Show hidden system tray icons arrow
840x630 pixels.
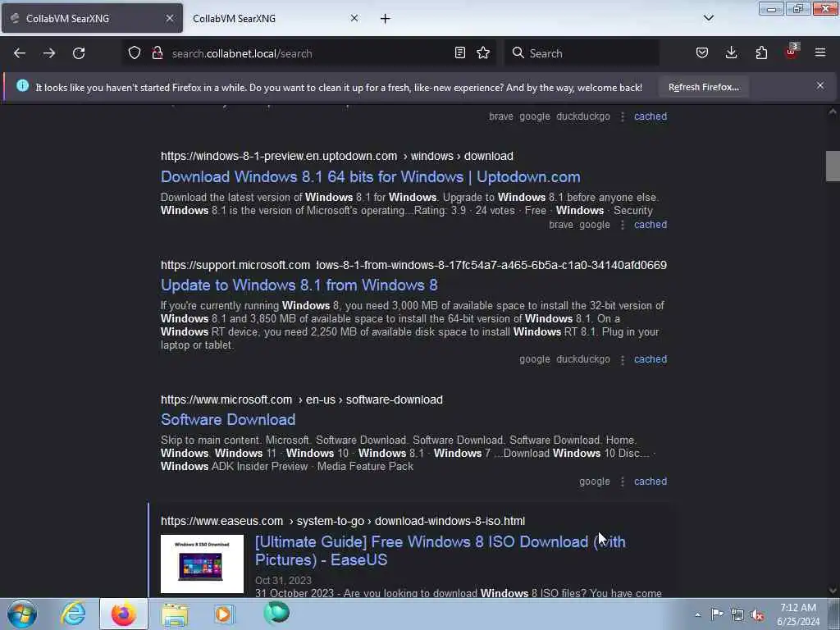tap(697, 614)
